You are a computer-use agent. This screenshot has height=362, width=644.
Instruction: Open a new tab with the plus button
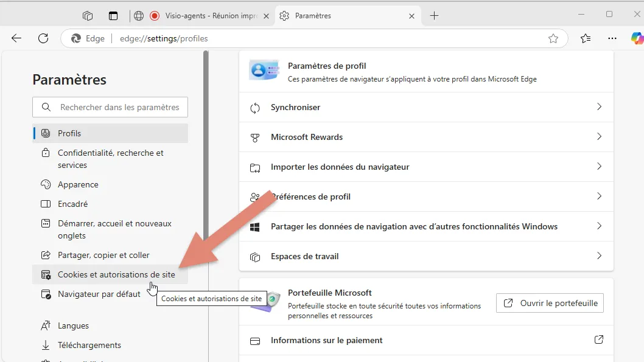[x=434, y=16]
